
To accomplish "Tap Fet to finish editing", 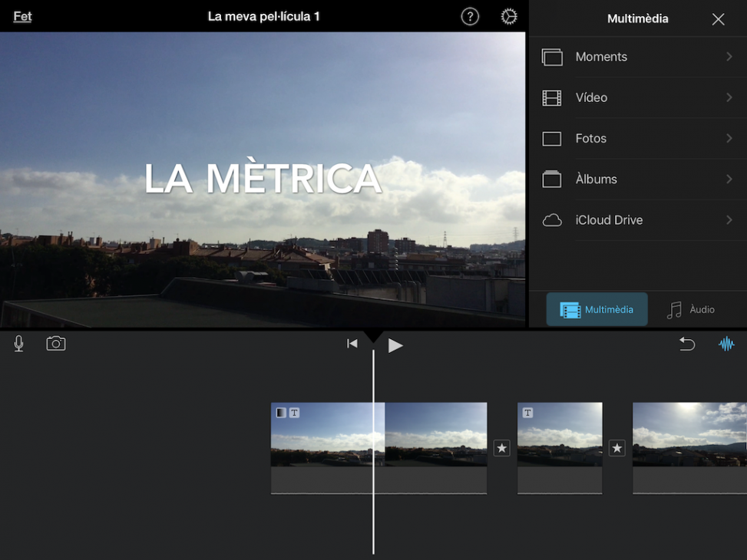I will click(23, 17).
